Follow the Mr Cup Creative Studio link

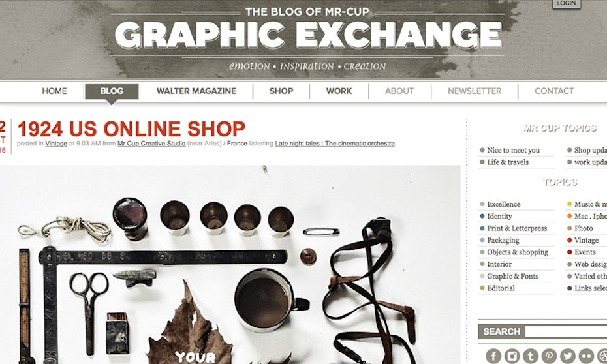pos(151,144)
